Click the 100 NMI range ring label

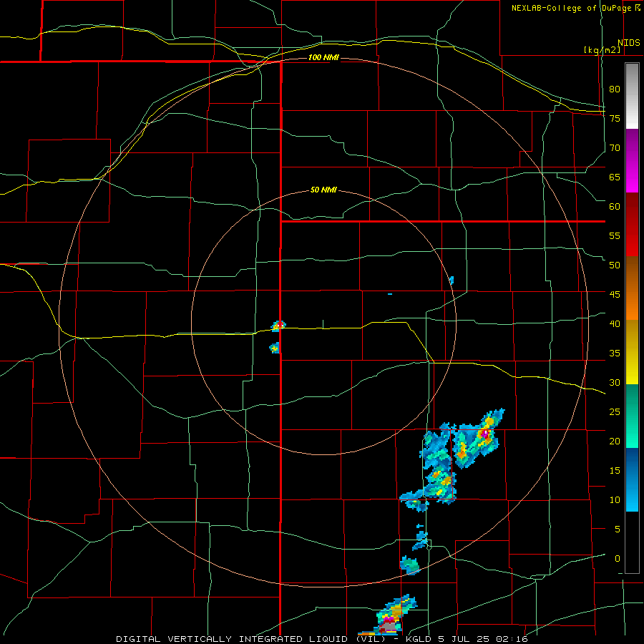pyautogui.click(x=323, y=57)
